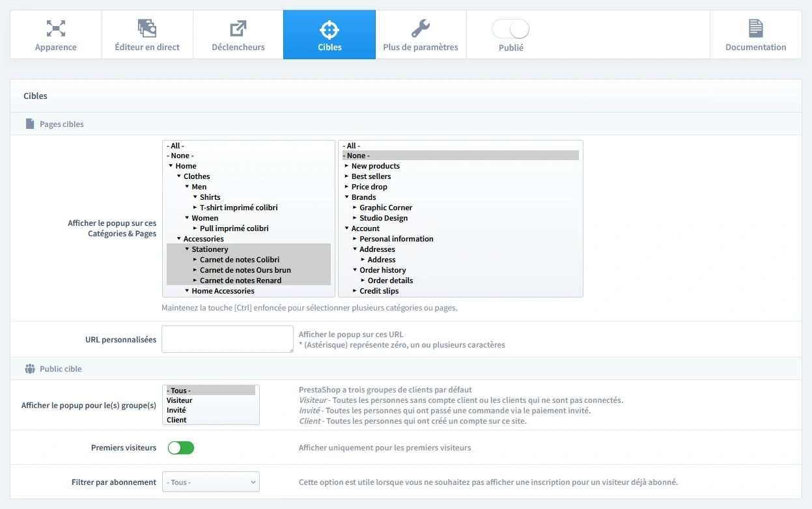Switch to the Cibles tab
This screenshot has width=812, height=509.
pyautogui.click(x=329, y=47)
